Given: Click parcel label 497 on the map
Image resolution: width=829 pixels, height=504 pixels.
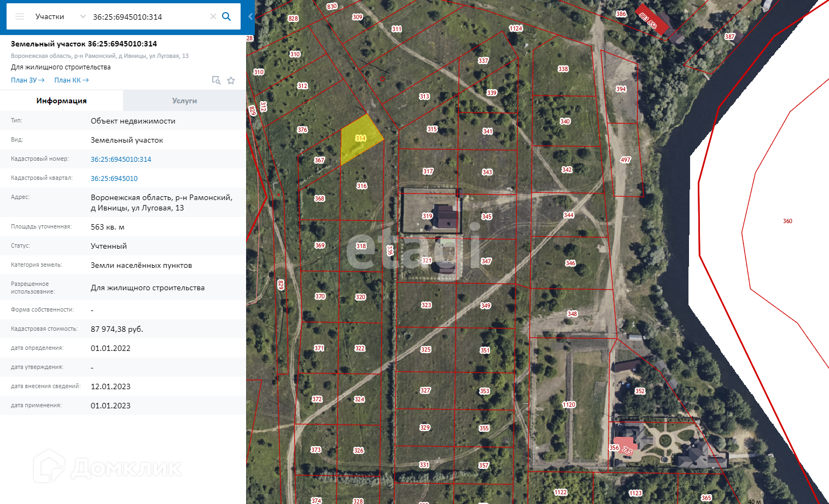Looking at the screenshot, I should click(x=626, y=160).
